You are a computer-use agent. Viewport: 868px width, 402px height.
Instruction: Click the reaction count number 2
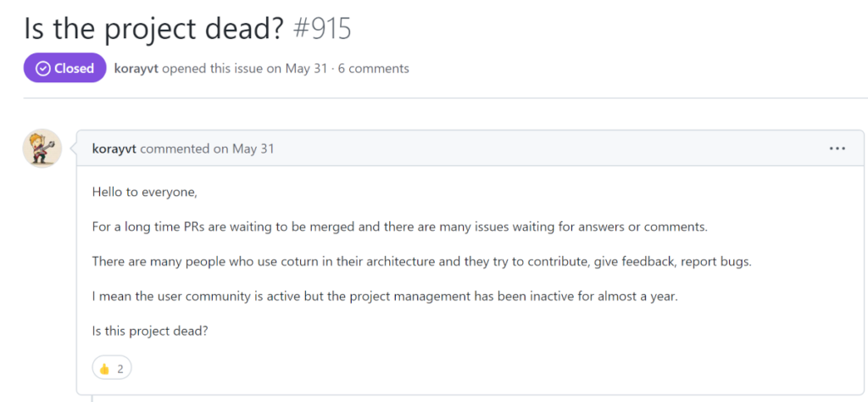pos(120,369)
